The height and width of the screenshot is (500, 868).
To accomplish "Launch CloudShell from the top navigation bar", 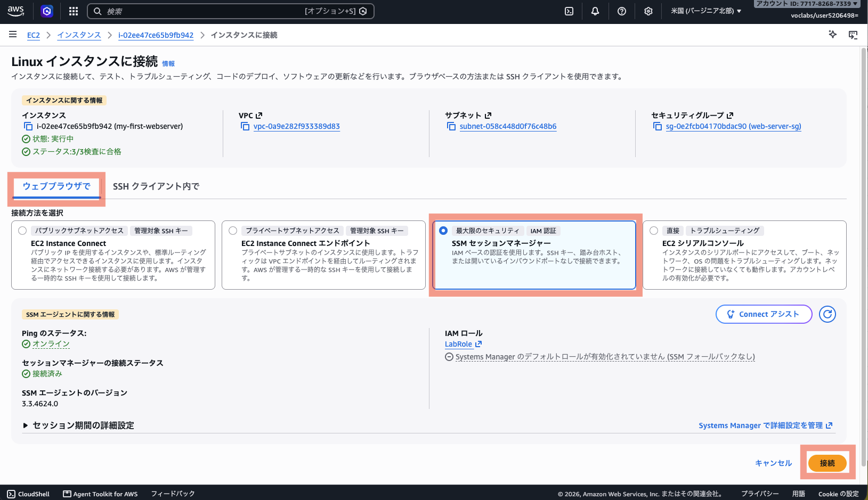I will (569, 11).
